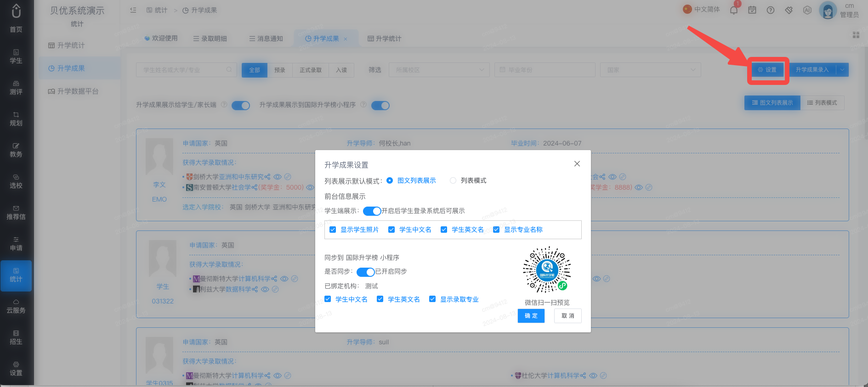Uncheck 显示学生照片 checkbox

pos(333,230)
